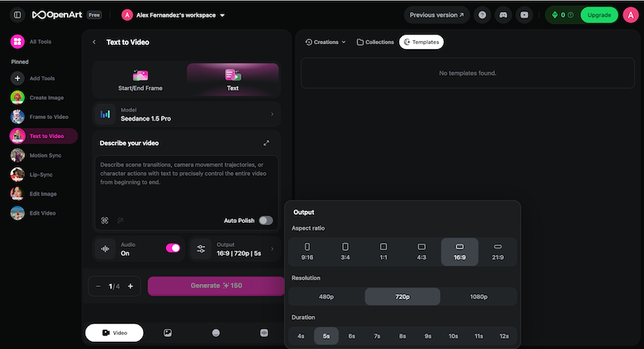Image resolution: width=644 pixels, height=349 pixels.
Task: Select the Video mode tab at bottom
Action: pyautogui.click(x=114, y=333)
